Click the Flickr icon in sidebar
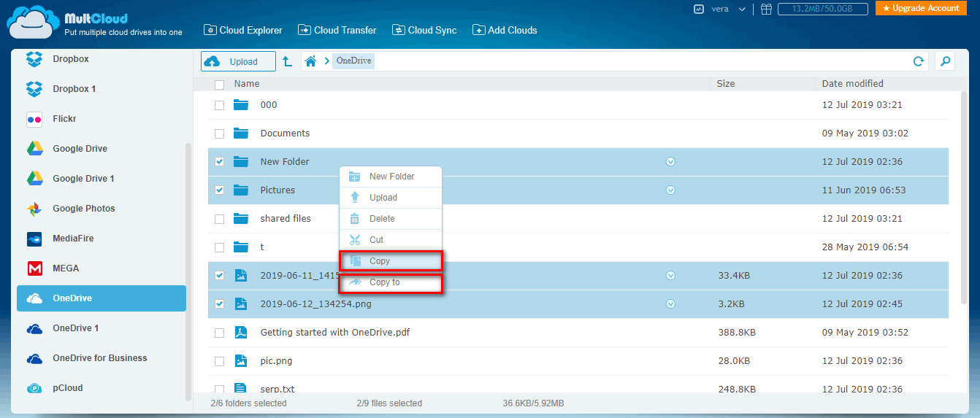This screenshot has height=418, width=980. (x=34, y=118)
